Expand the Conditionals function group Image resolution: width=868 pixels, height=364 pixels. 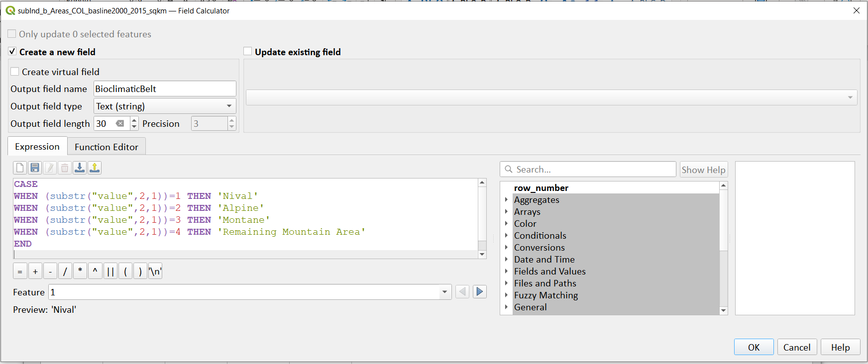click(x=506, y=235)
